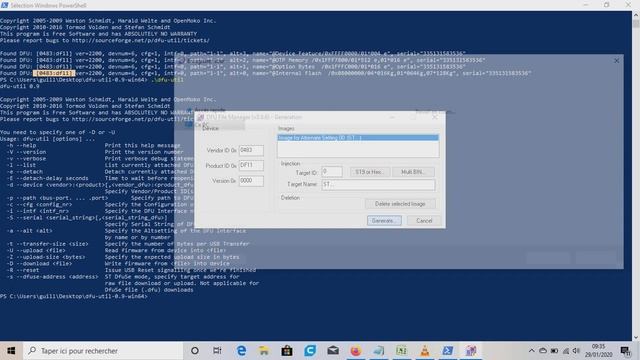Viewport: 640px width, 360px height.
Task: Open the blue C app on the taskbar
Action: (x=310, y=351)
